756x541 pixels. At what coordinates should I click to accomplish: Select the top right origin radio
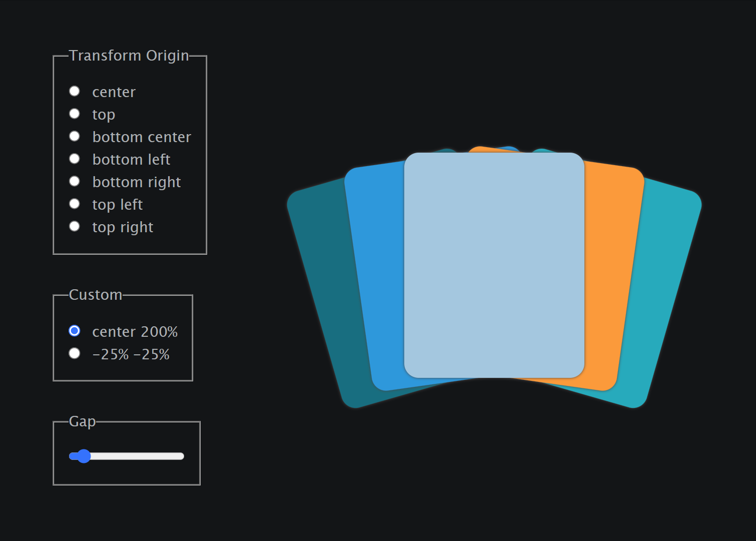tap(75, 226)
